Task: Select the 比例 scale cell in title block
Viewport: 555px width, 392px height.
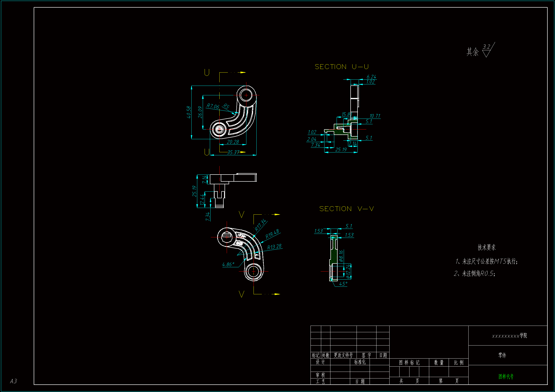Action: point(459,363)
